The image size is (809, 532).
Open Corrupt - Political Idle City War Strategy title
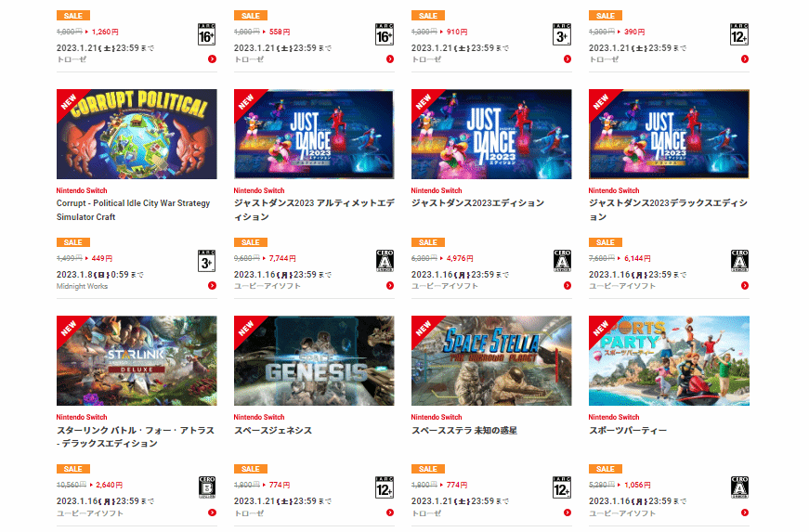[133, 210]
